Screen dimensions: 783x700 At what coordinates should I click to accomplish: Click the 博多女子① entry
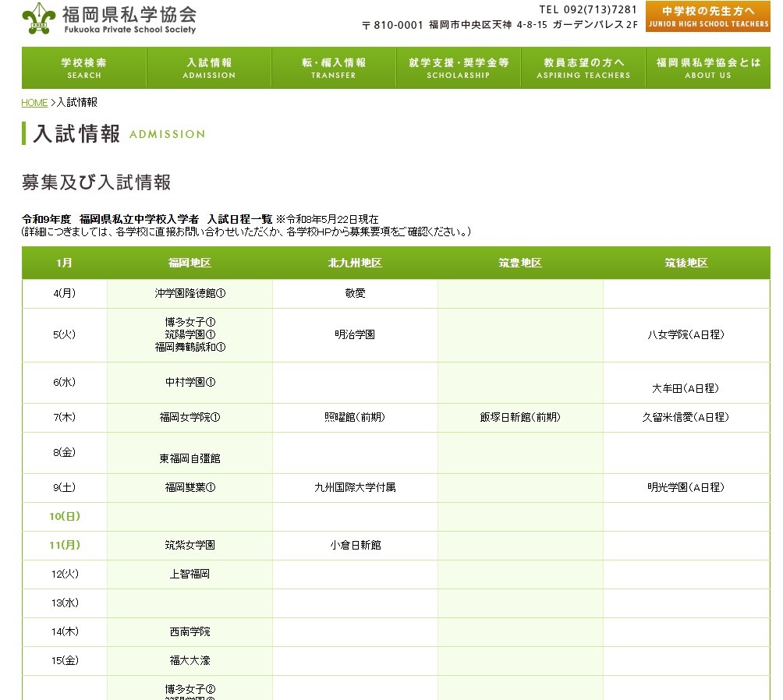[190, 323]
